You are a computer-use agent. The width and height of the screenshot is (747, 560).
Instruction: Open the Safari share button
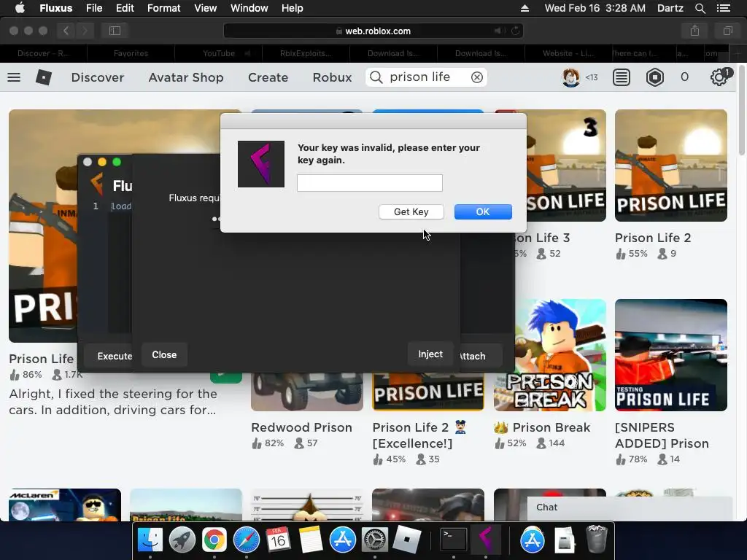click(x=694, y=31)
